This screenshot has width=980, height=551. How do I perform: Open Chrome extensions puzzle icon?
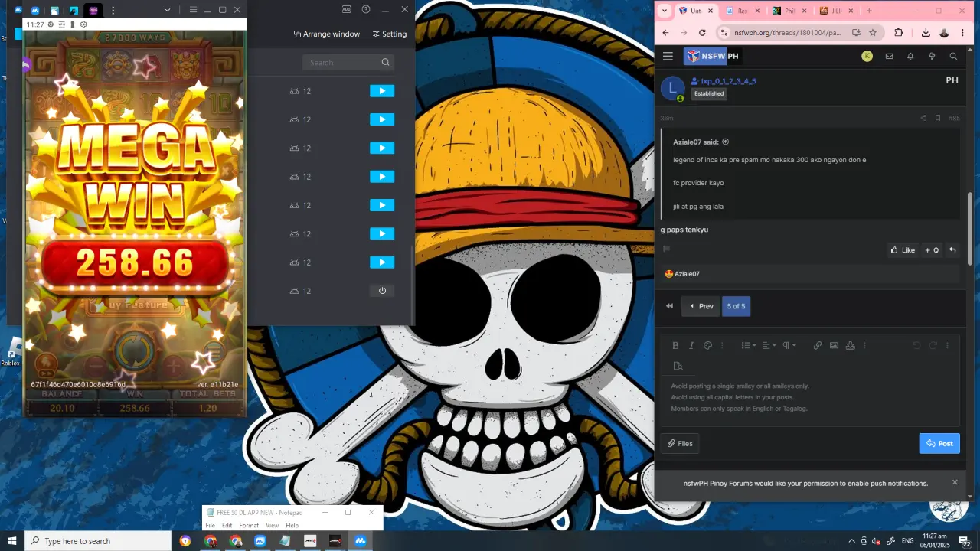[899, 33]
